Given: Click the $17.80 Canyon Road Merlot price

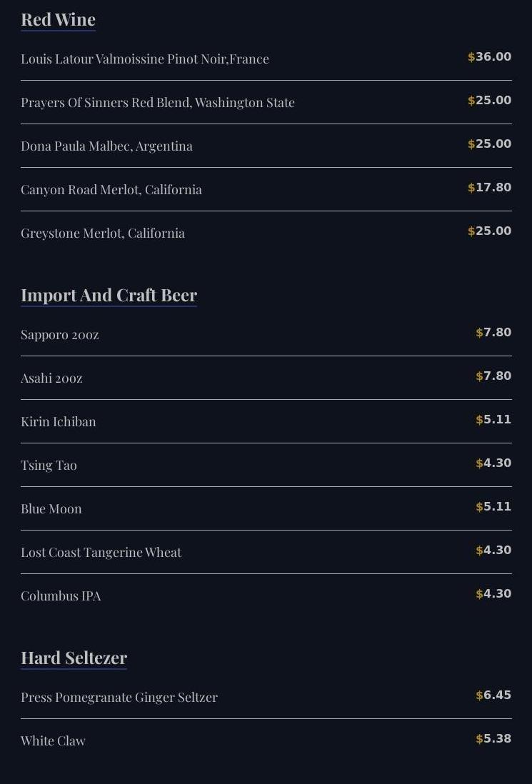Looking at the screenshot, I should click(x=490, y=188).
